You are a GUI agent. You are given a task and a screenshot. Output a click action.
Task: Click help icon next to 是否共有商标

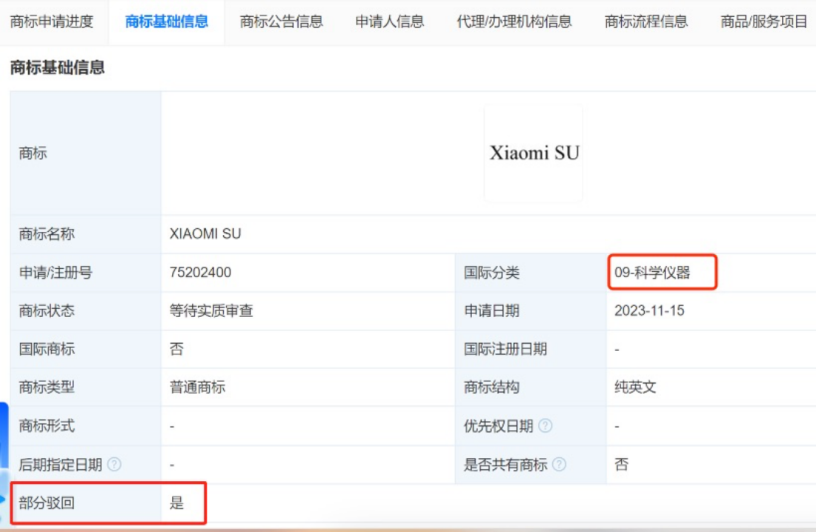point(559,464)
